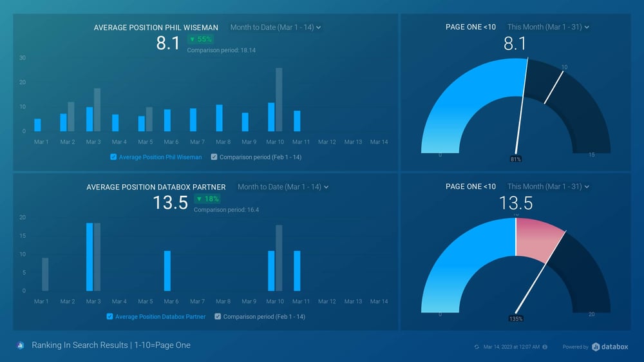The image size is (644, 362).
Task: Click the Databox logo icon at bottom left
Action: pyautogui.click(x=21, y=345)
